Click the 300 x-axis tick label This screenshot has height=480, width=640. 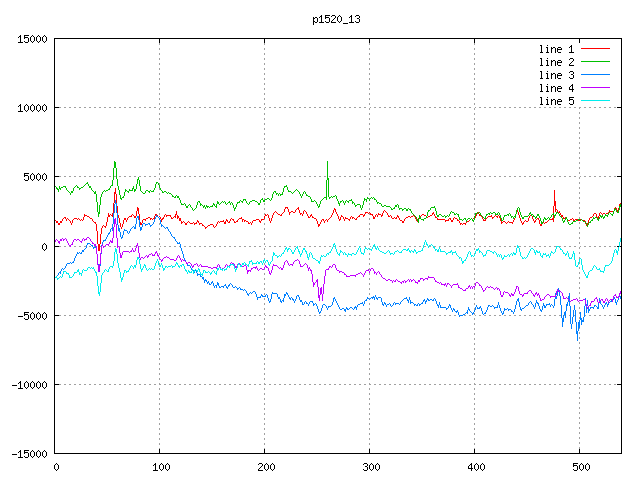[370, 467]
